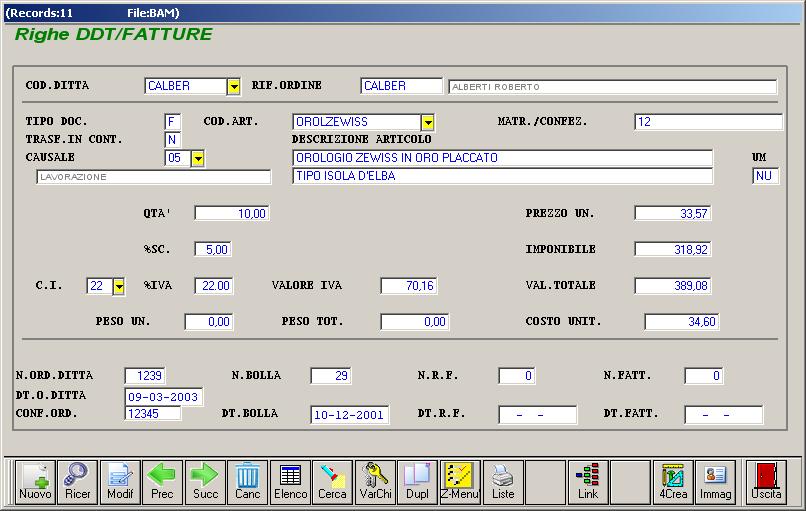Go to previous record with Prec arrow
Viewport: 806px width, 511px height.
162,482
